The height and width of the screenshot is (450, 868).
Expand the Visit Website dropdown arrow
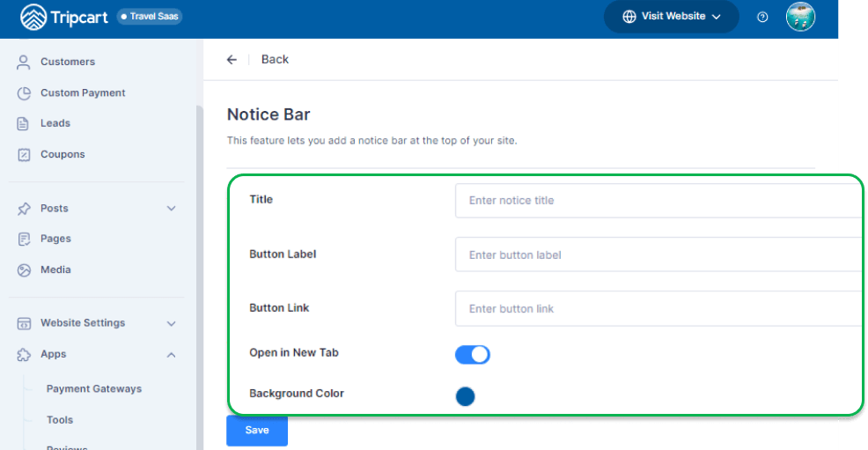(717, 17)
